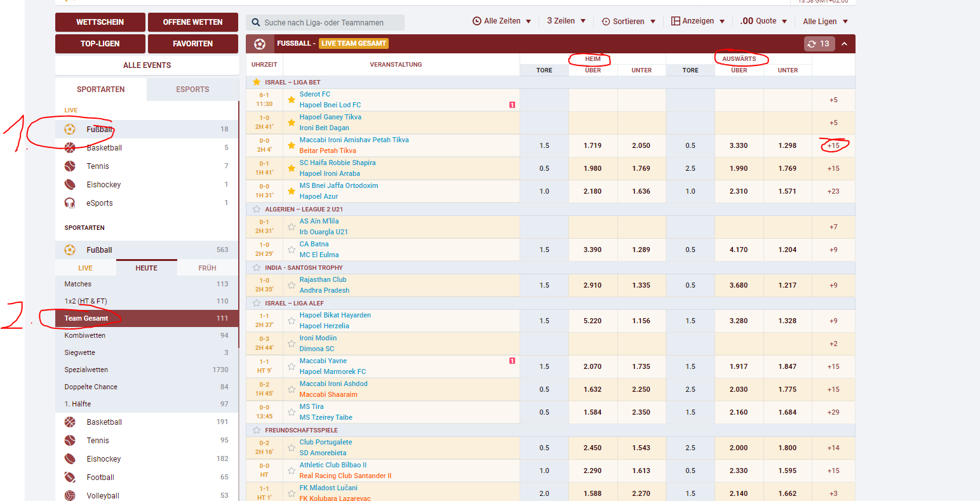
Task: Click the live Fußball sport icon
Action: coord(70,130)
